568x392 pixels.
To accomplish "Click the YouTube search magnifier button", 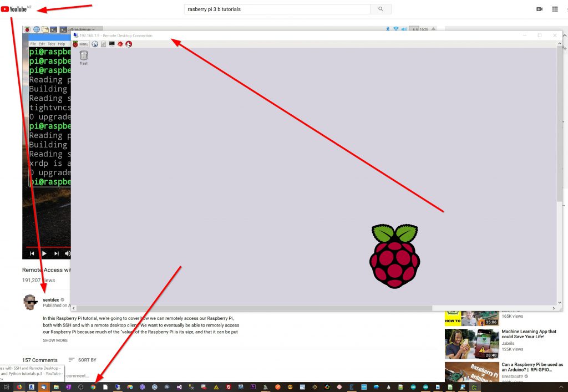I will pyautogui.click(x=381, y=9).
